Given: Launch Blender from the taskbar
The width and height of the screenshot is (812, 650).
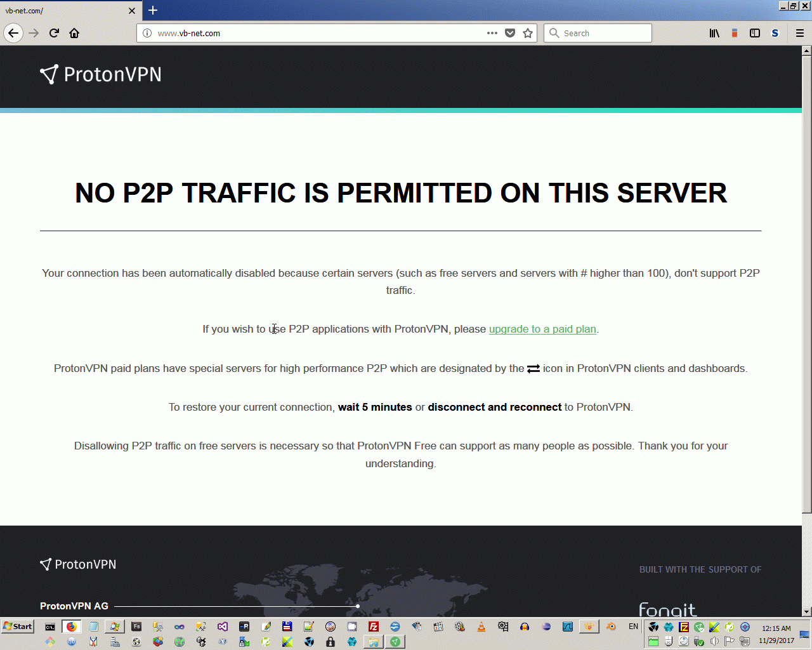Looking at the screenshot, I should pyautogui.click(x=611, y=627).
